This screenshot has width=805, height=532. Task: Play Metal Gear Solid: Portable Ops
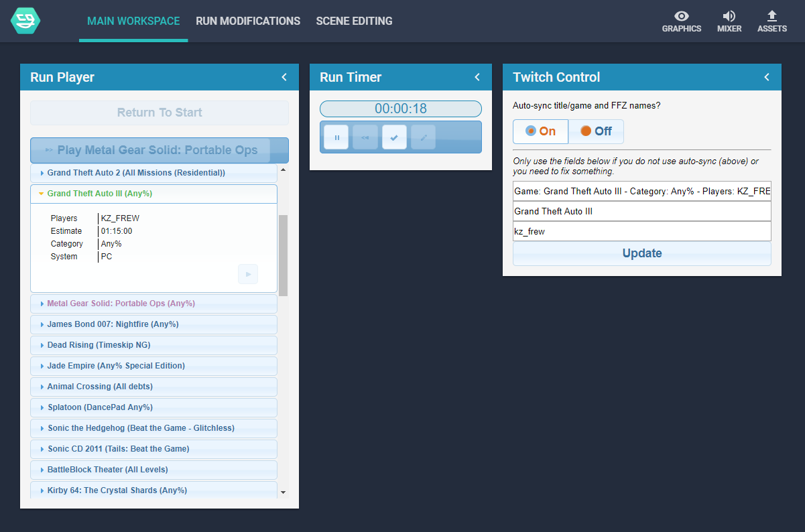coord(160,150)
